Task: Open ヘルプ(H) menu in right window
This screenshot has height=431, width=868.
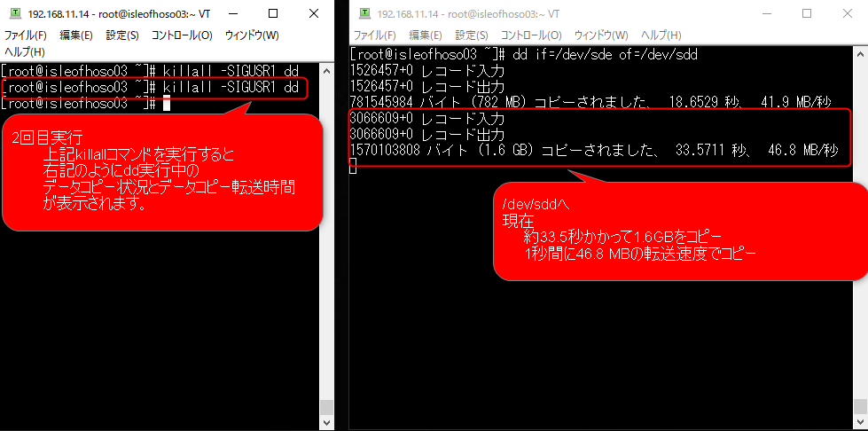Action: (x=661, y=35)
